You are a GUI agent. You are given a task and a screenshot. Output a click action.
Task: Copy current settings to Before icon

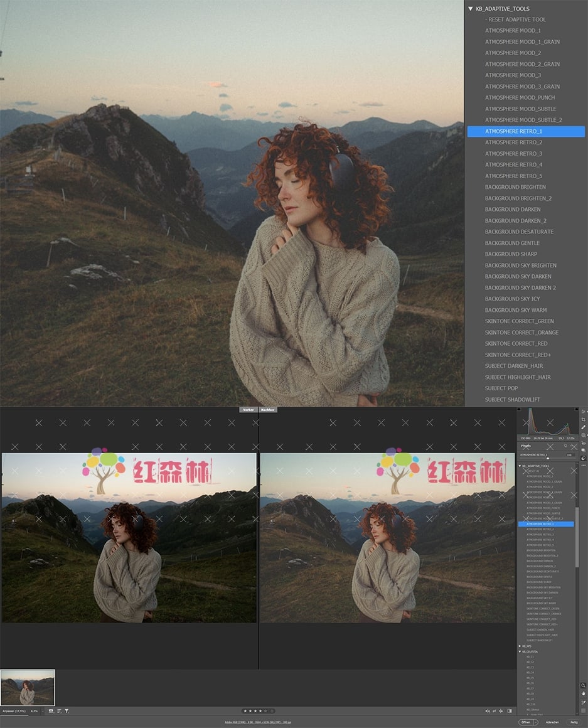pyautogui.click(x=501, y=711)
